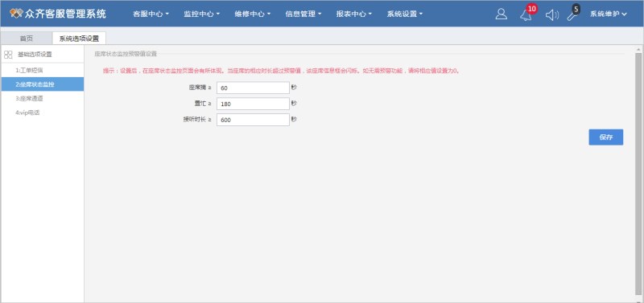The image size is (644, 303).
Task: Select the 系统选项设置 tab
Action: pos(79,39)
